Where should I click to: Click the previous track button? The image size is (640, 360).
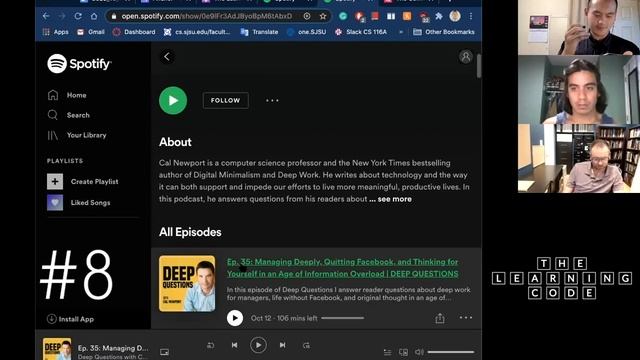pos(234,345)
